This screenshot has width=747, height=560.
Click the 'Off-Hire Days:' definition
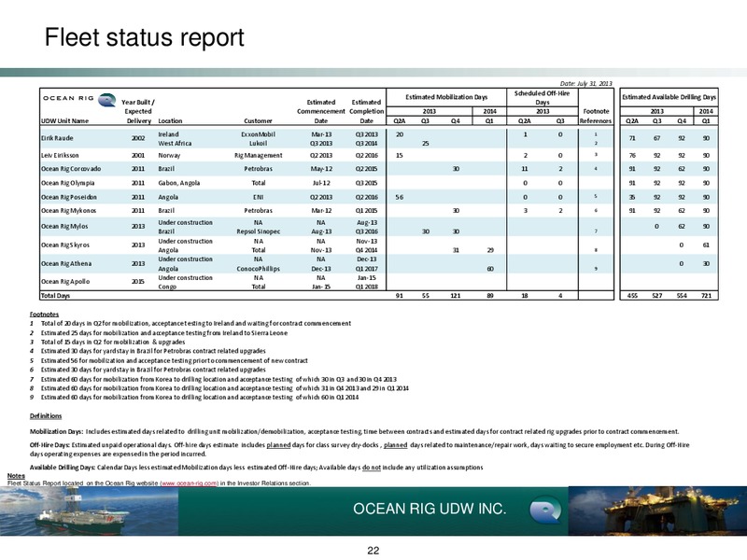(359, 449)
